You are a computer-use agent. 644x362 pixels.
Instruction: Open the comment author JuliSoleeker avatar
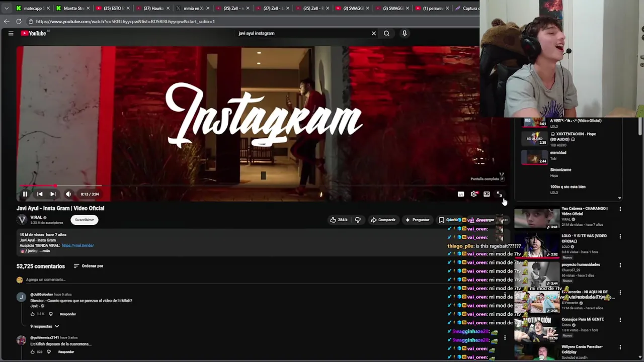pos(21,297)
